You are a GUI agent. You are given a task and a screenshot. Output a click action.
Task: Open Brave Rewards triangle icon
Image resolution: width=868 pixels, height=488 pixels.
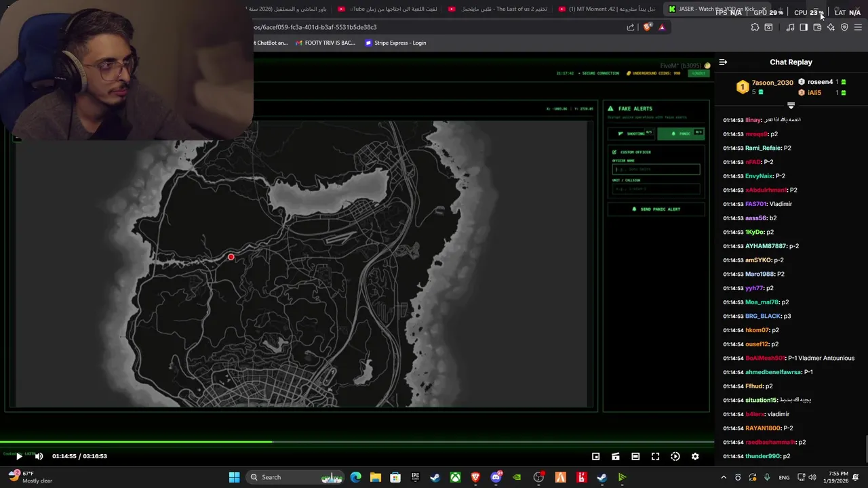pos(662,27)
